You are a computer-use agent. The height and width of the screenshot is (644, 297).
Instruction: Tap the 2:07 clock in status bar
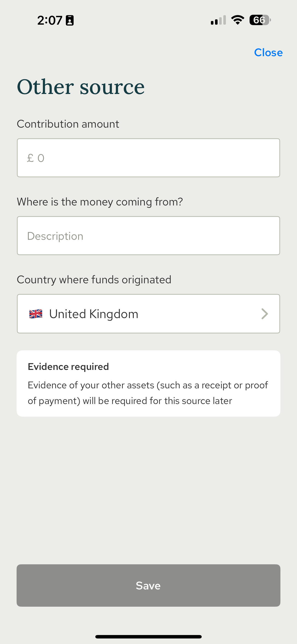coord(50,20)
